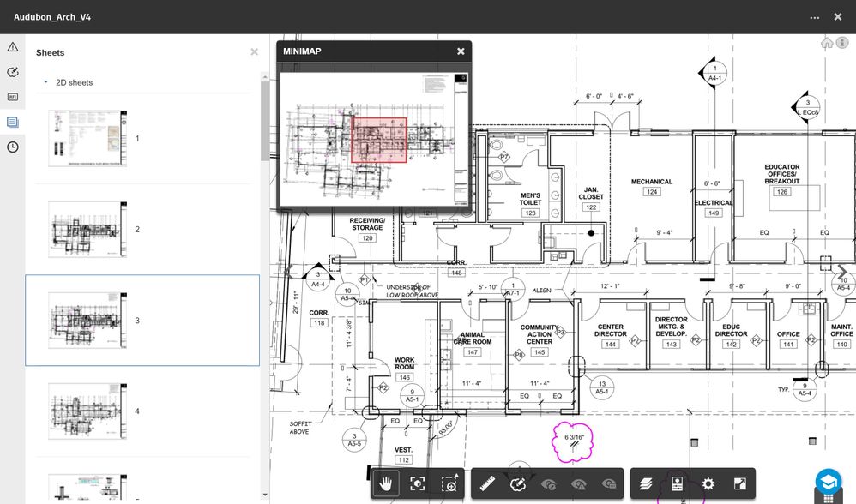This screenshot has height=504, width=856.
Task: Click the "CENTER DIRECTOR" room label
Action: 611,330
